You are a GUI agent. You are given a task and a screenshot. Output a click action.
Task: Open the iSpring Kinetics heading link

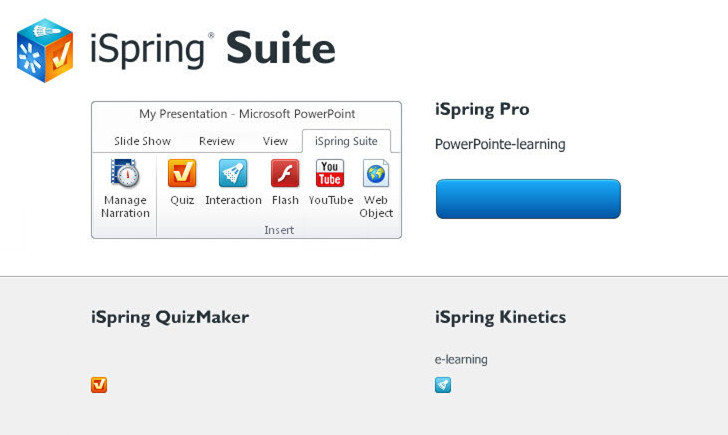(x=500, y=317)
